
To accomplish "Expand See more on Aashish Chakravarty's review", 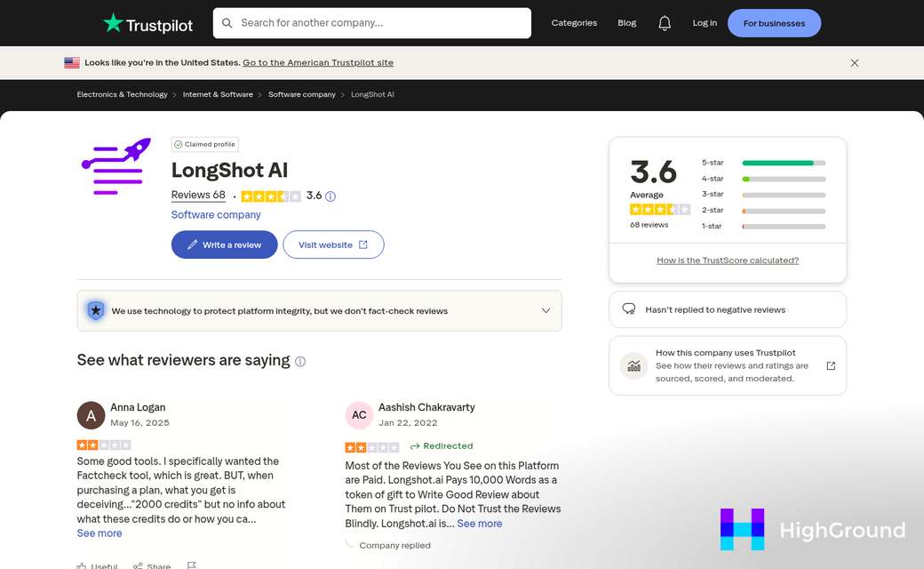I will [480, 524].
